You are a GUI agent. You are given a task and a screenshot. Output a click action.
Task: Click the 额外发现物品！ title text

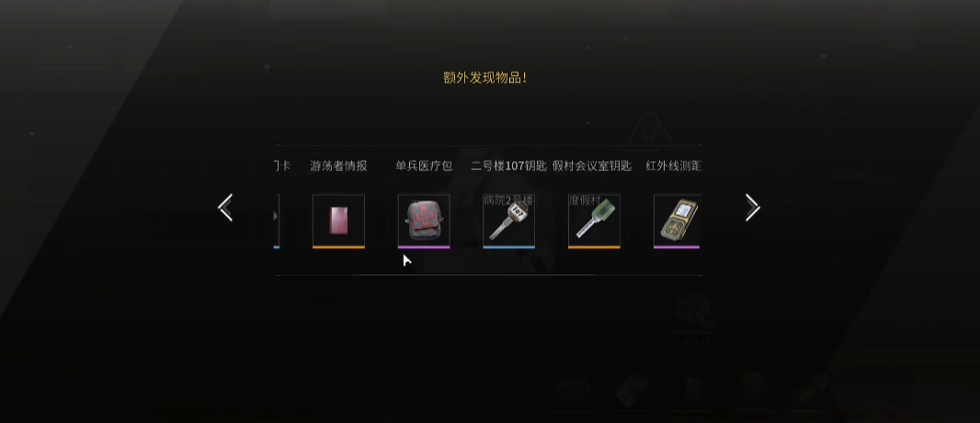(485, 78)
